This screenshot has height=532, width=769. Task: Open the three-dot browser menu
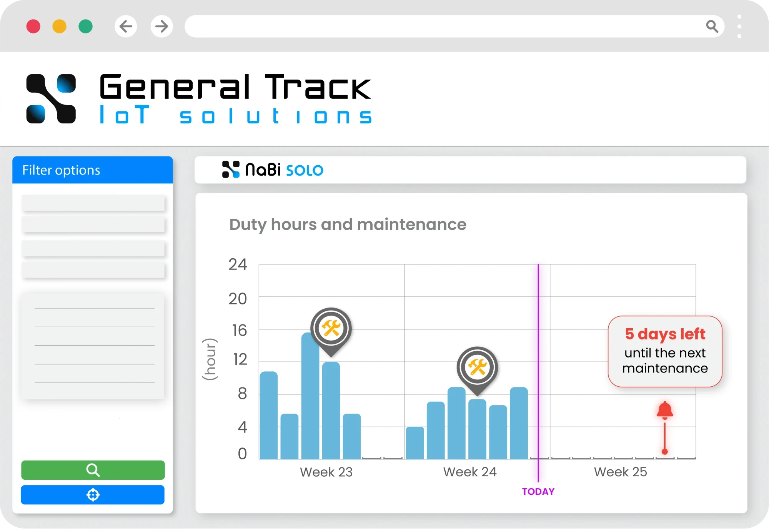pos(739,27)
